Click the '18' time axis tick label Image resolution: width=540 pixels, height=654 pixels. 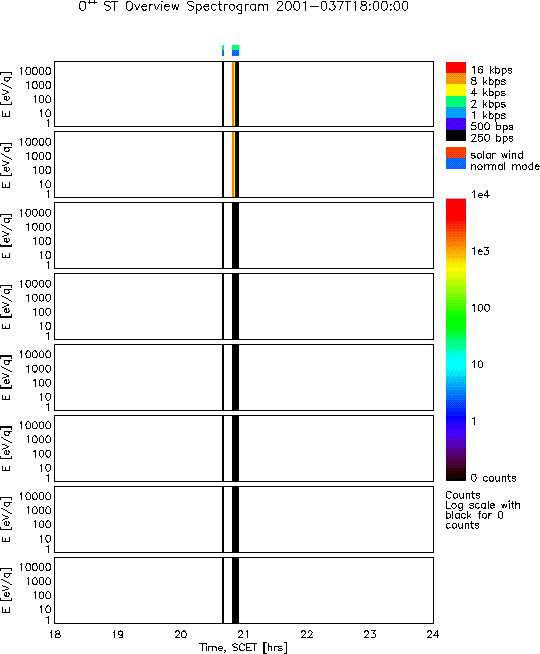coord(55,634)
